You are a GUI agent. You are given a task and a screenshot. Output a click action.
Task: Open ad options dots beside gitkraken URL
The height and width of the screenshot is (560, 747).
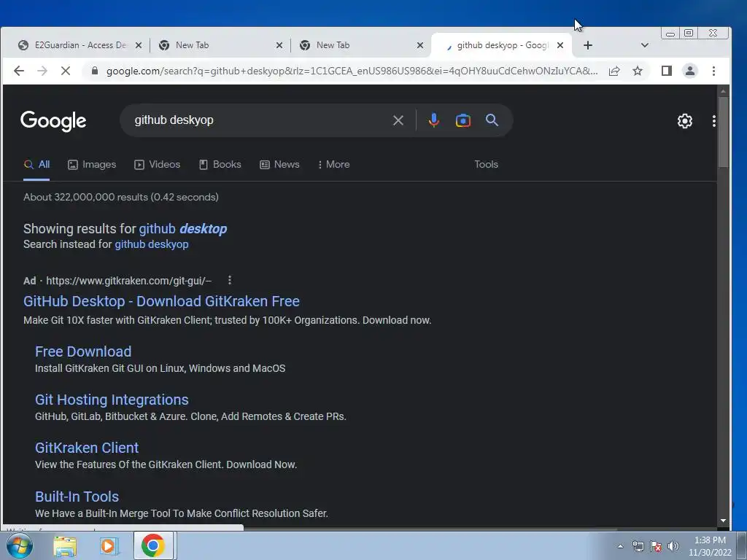(x=230, y=280)
